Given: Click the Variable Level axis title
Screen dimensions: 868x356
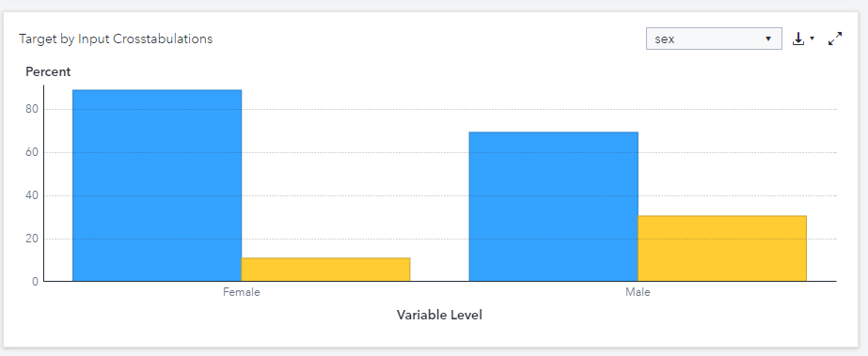Looking at the screenshot, I should click(x=439, y=315).
